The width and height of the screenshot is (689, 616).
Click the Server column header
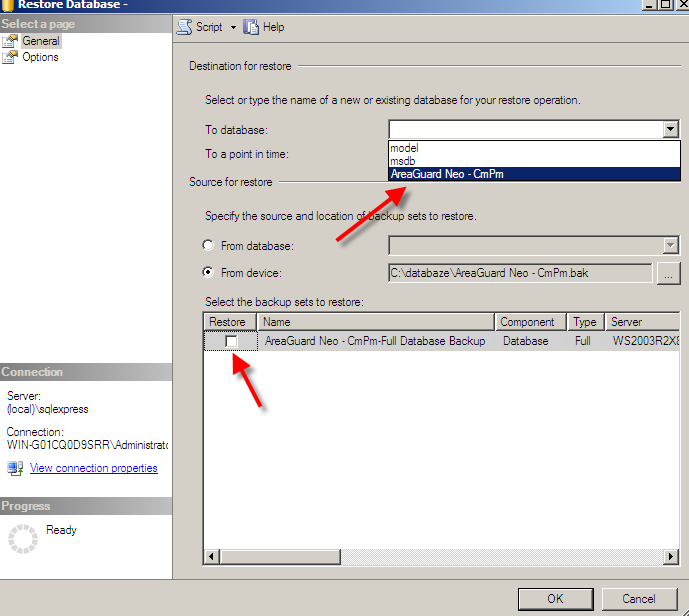(642, 322)
